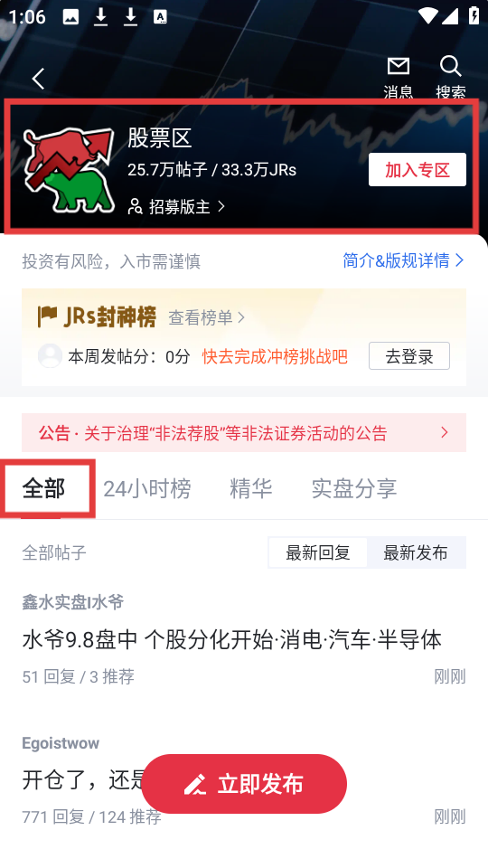Image resolution: width=488 pixels, height=868 pixels.
Task: Tap the pencil icon on 立即发布
Action: pyautogui.click(x=195, y=785)
